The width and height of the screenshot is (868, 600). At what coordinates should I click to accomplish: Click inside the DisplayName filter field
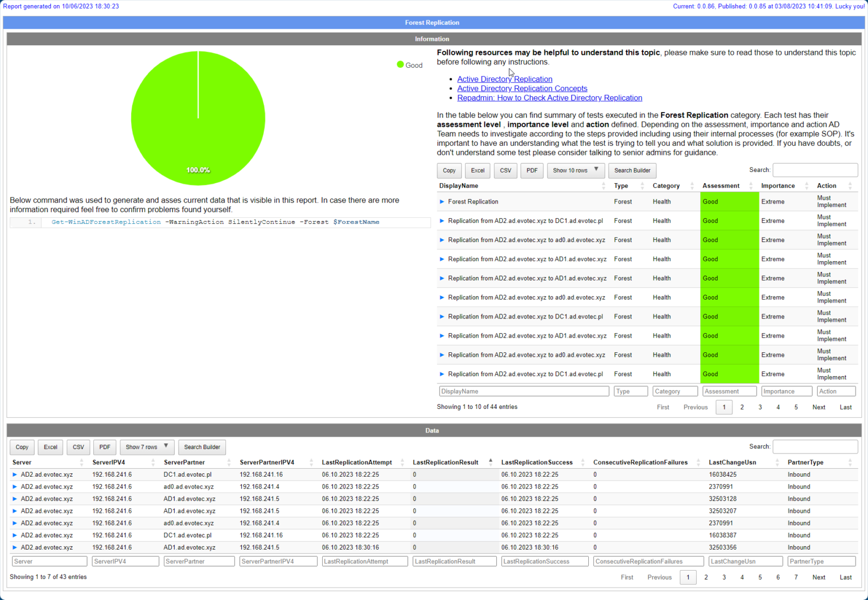tap(524, 391)
